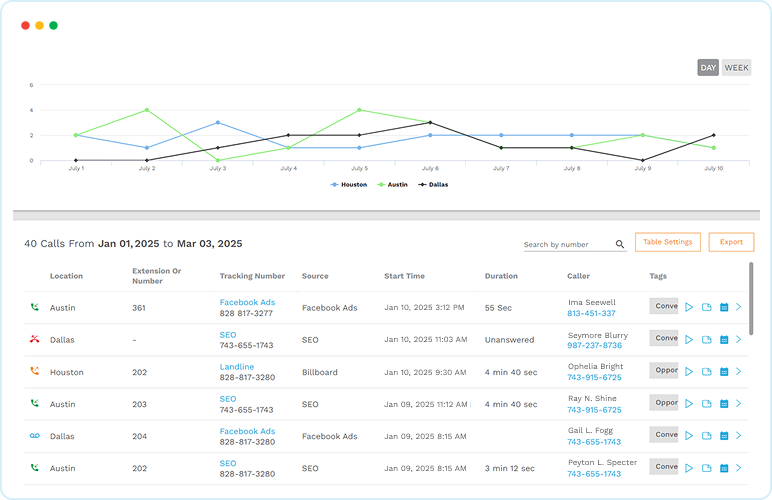
Task: Click voicemail icon in Gail L. Fogg row
Action: point(34,436)
